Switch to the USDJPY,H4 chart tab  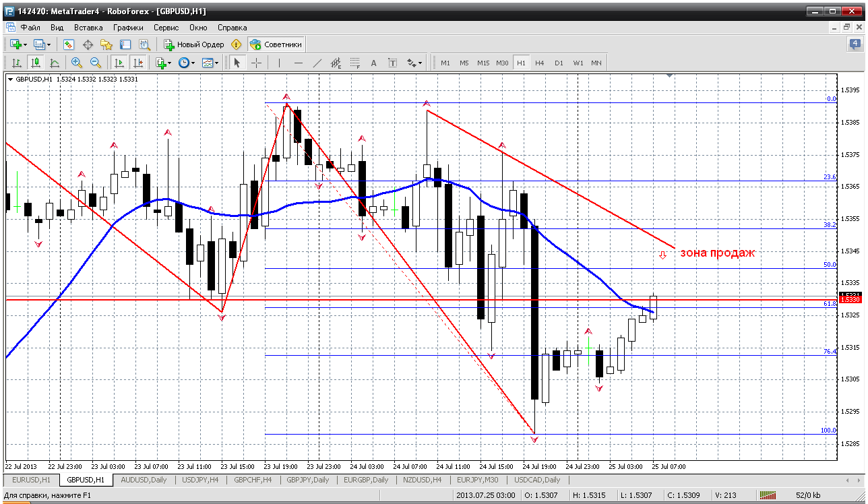[201, 480]
